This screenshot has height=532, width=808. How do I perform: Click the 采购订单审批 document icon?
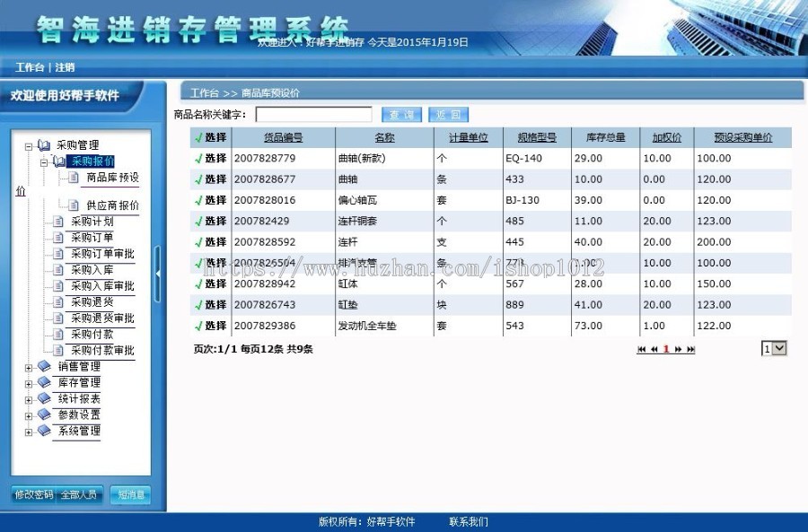point(58,254)
